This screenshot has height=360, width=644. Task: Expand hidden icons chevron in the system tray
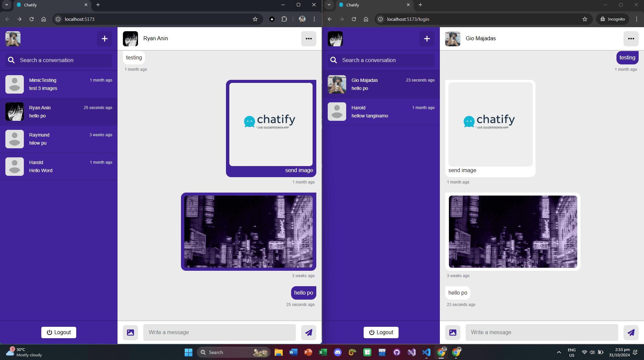559,352
